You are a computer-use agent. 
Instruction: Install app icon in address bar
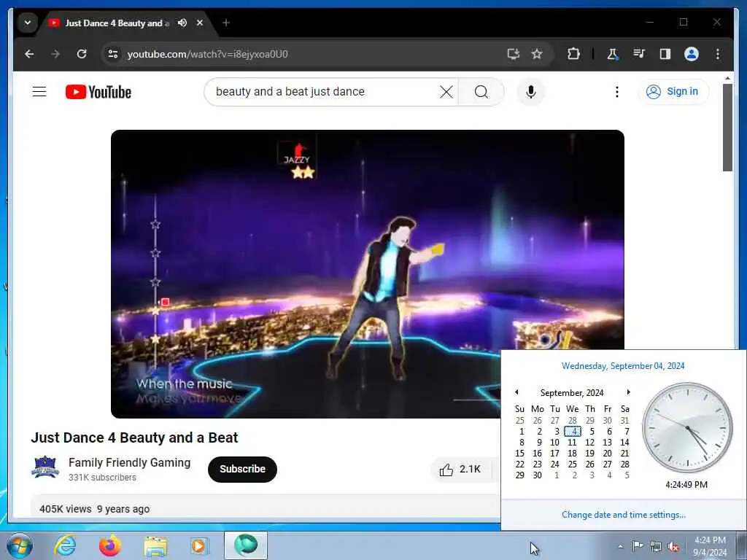tap(513, 54)
